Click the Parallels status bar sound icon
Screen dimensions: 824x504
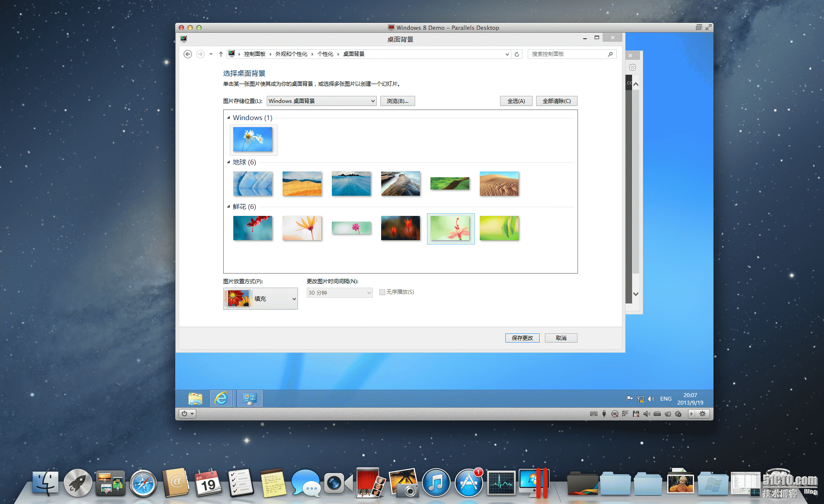tap(647, 414)
